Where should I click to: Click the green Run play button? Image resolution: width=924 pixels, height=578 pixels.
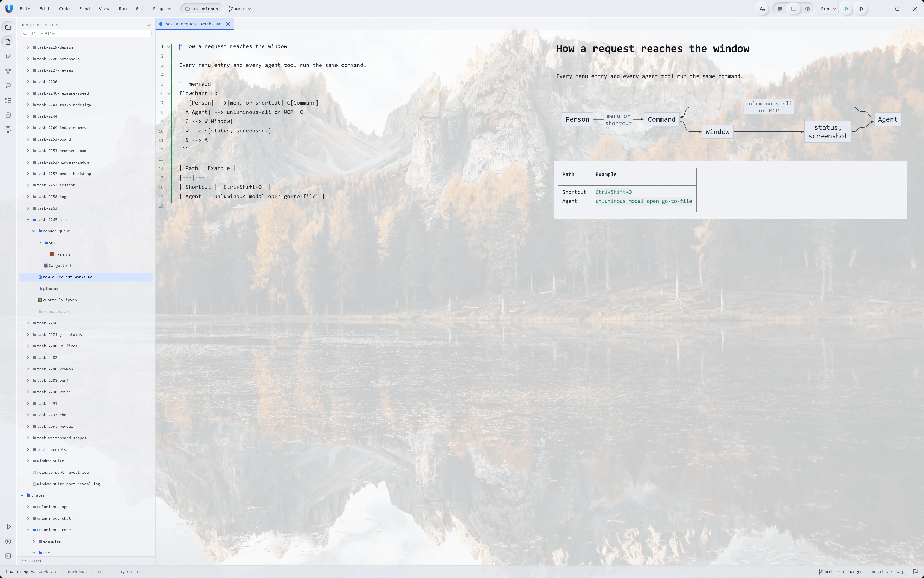[847, 9]
